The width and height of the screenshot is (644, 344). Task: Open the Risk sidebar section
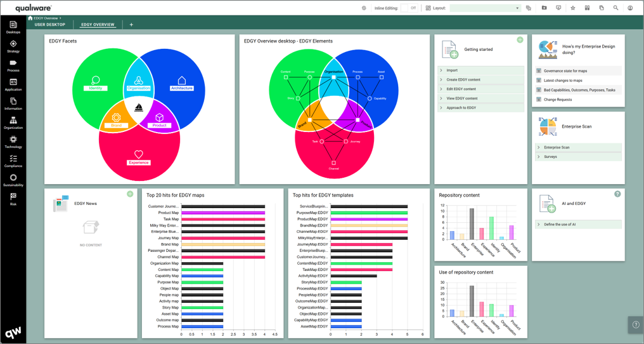pos(13,199)
